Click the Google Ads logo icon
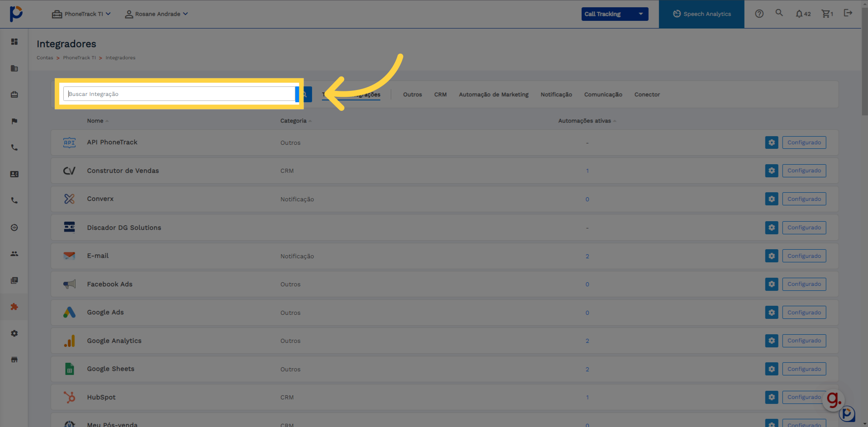This screenshot has height=427, width=868. pos(69,312)
